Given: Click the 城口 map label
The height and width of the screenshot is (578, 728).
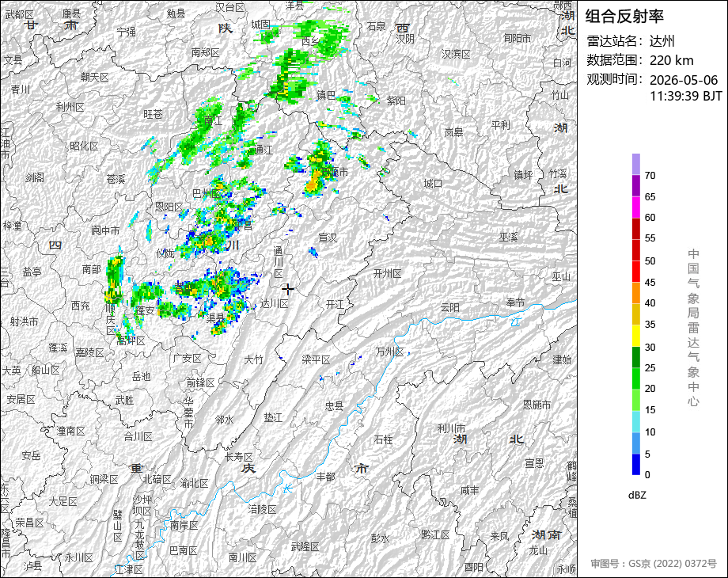Looking at the screenshot, I should (433, 184).
